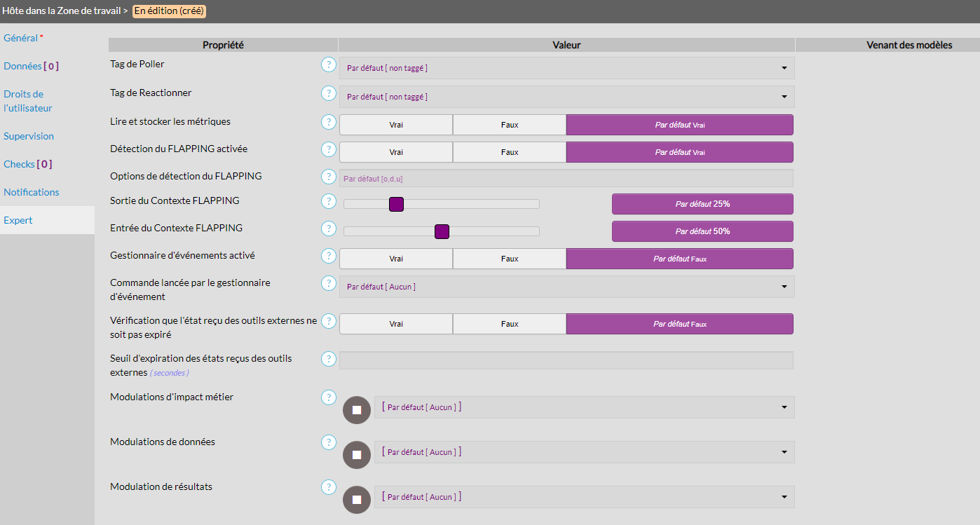Viewport: 980px width, 525px height.
Task: Click help icon for Tag de Poller
Action: coord(328,64)
